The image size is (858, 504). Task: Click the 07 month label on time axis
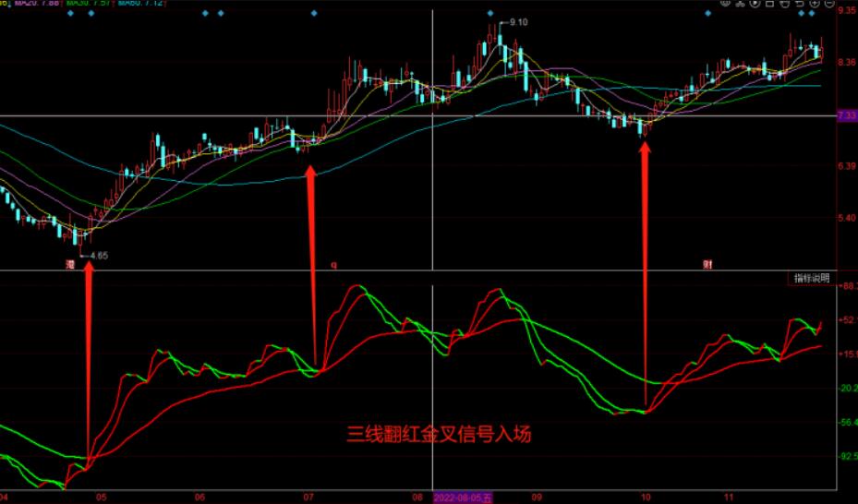307,497
